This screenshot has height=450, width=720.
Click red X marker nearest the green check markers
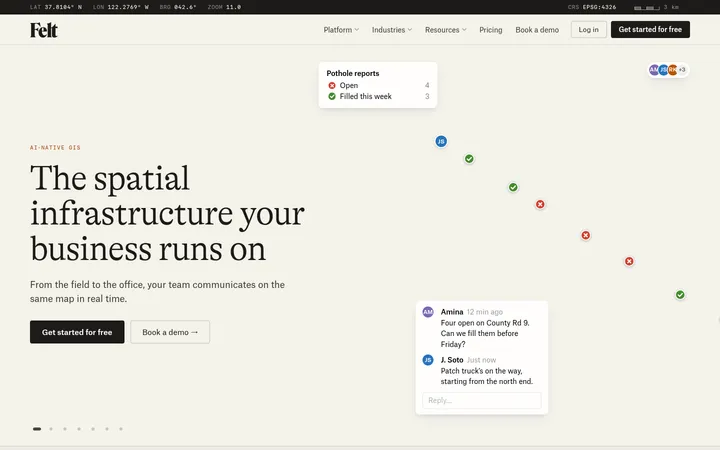pos(540,204)
